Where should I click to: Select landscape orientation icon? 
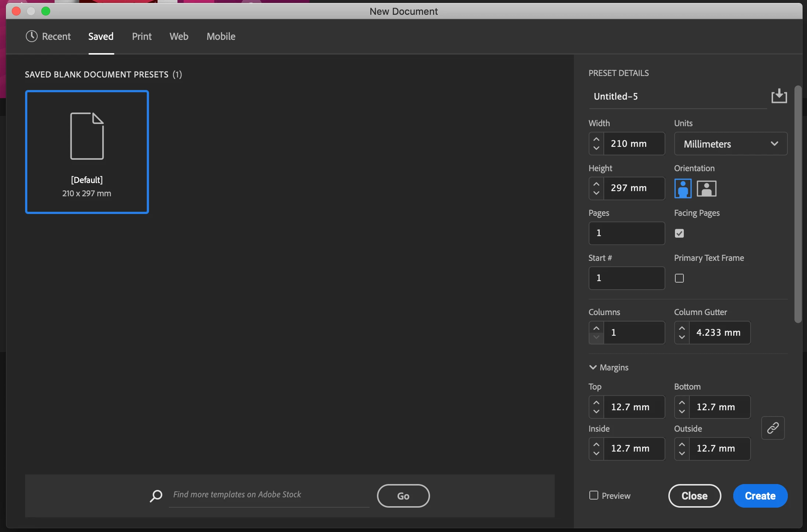click(x=706, y=189)
